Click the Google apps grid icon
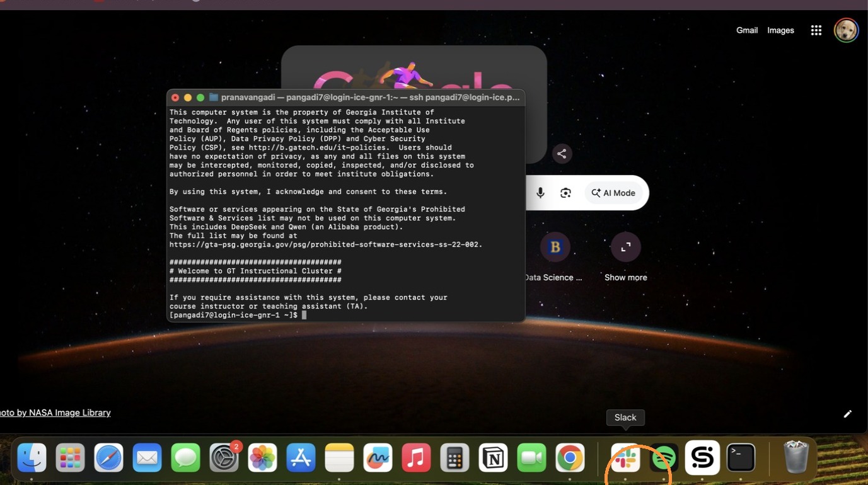 pyautogui.click(x=816, y=30)
